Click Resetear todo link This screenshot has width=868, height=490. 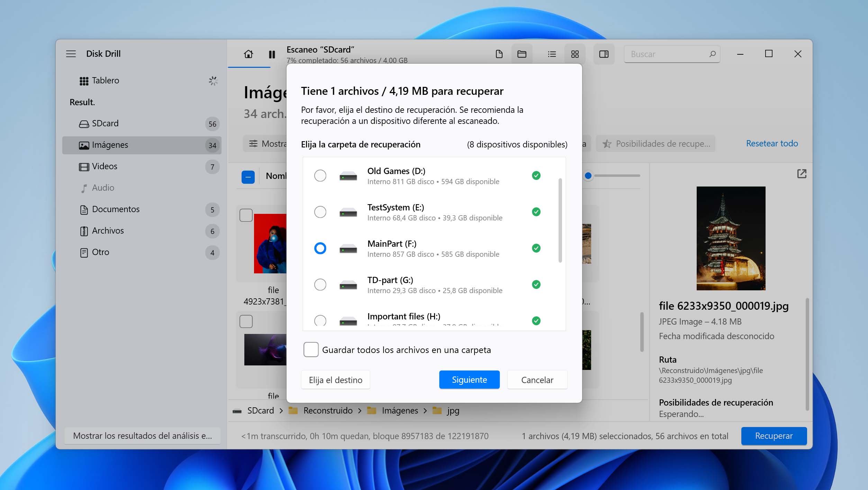tap(772, 143)
